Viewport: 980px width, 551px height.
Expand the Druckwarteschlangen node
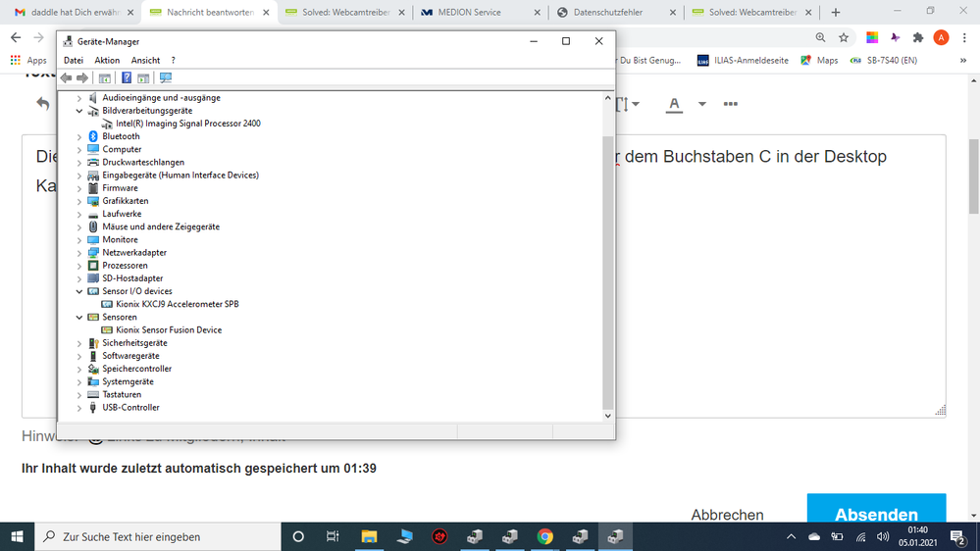click(79, 163)
